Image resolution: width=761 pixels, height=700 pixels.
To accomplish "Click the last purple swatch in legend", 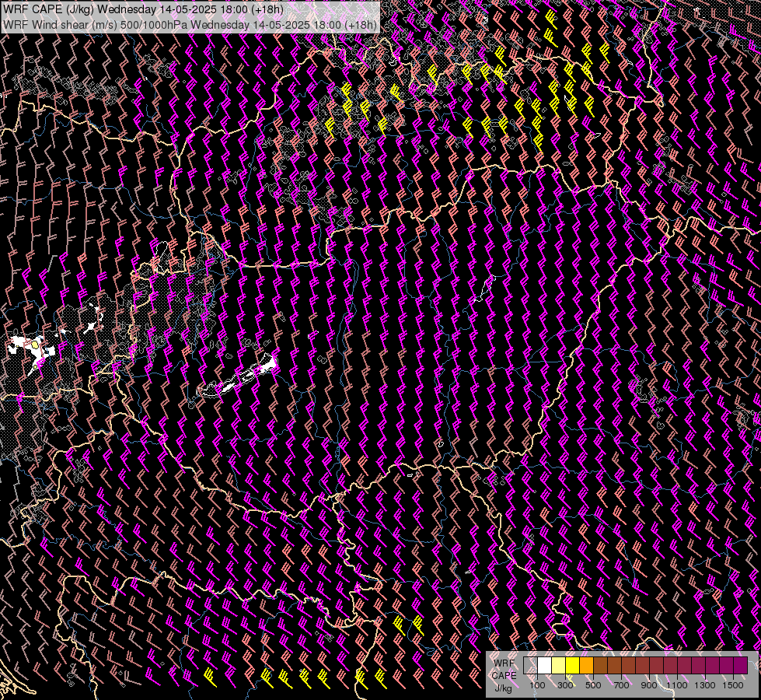I will (x=740, y=665).
